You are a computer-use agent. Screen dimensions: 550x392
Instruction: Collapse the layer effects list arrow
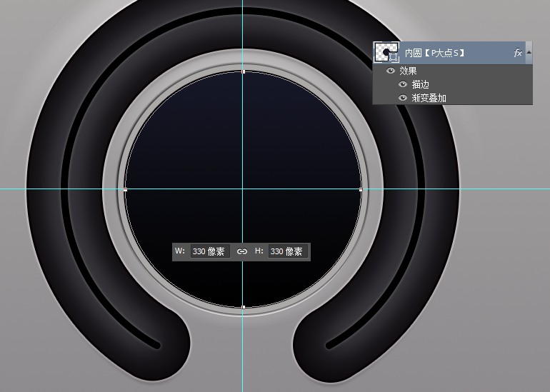point(529,53)
